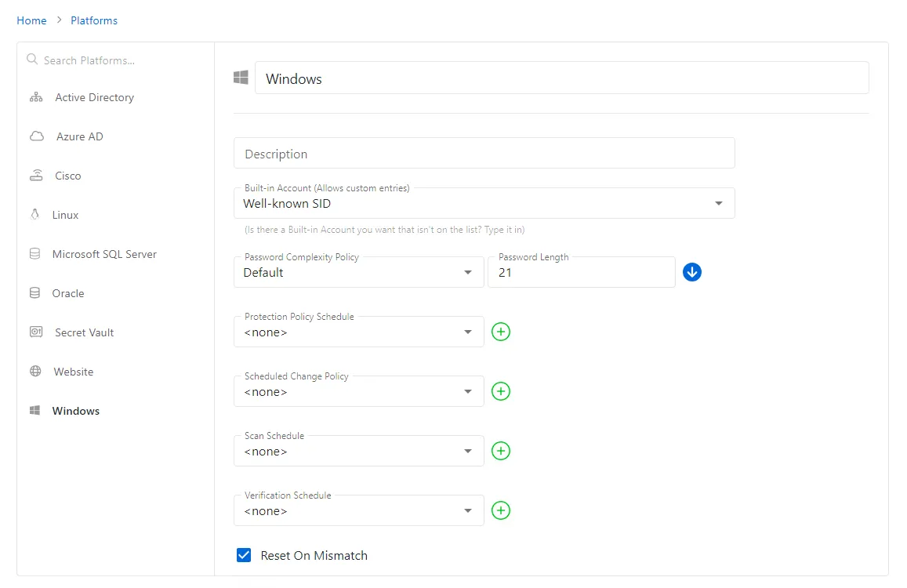
Task: Click the Cisco router icon
Action: 36,176
